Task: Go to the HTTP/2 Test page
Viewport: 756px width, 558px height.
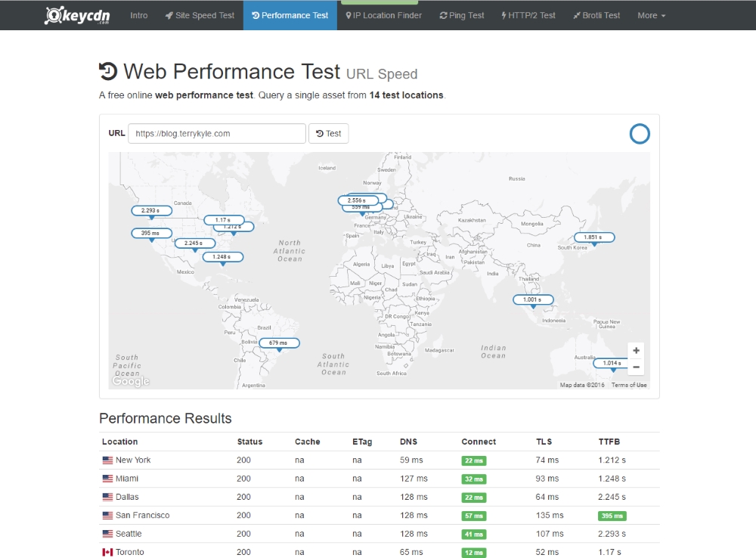Action: [528, 15]
